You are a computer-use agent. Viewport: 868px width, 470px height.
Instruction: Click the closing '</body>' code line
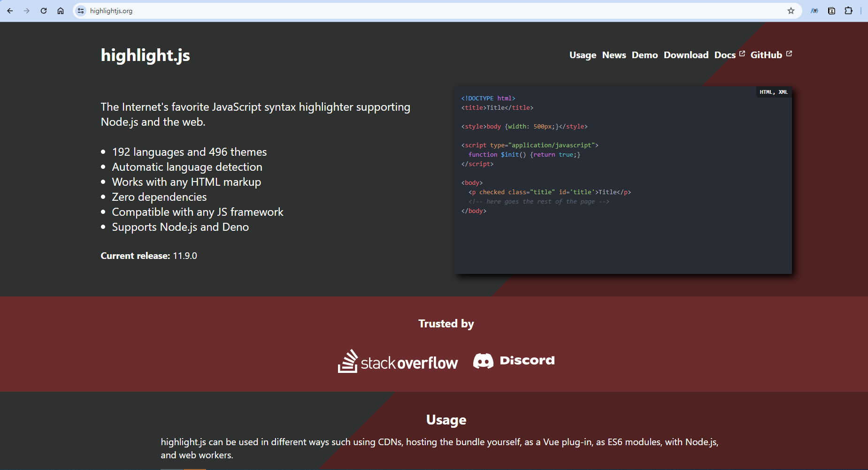tap(474, 211)
